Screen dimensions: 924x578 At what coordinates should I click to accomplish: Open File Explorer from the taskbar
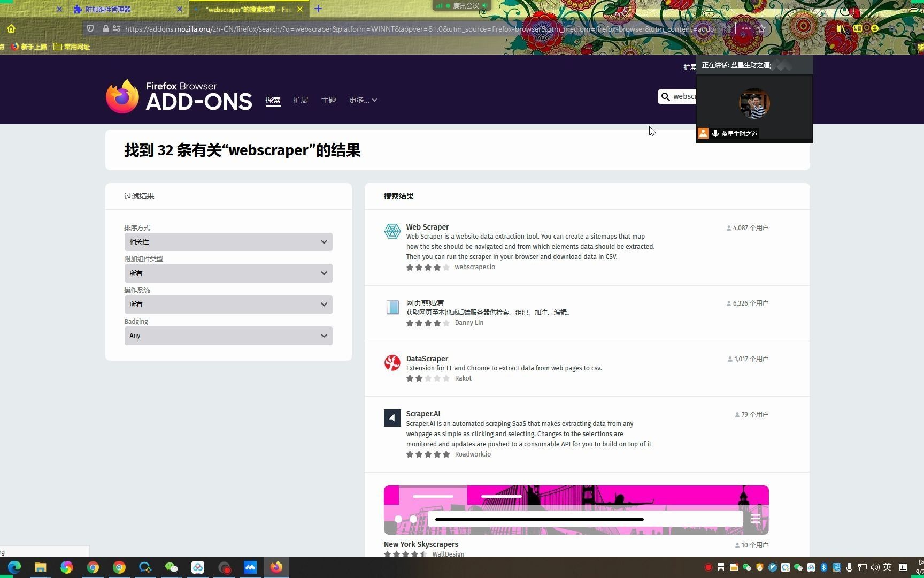[x=41, y=567]
